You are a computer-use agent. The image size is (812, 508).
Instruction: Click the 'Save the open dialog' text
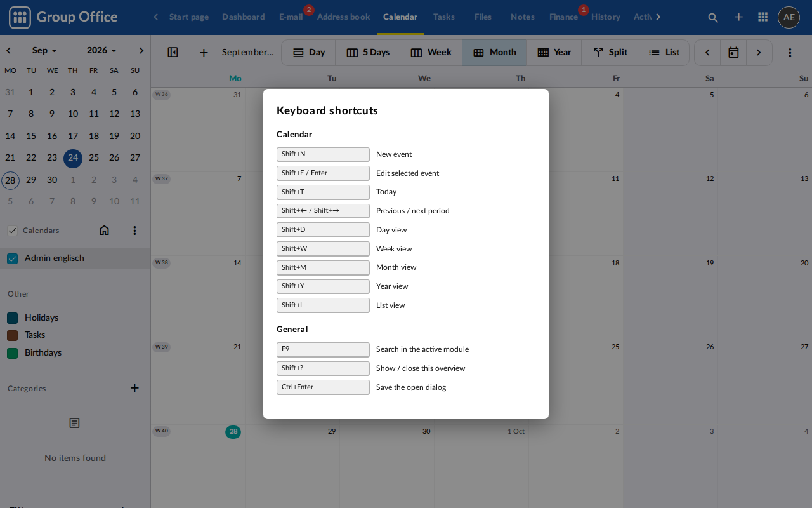tap(411, 387)
